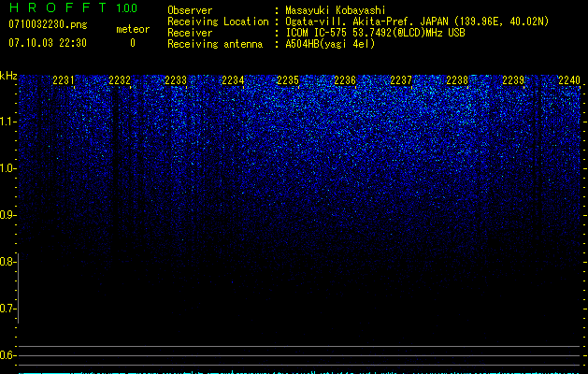The width and height of the screenshot is (588, 374).
Task: Click the 0.6 kHz frequency label
Action: pos(7,355)
